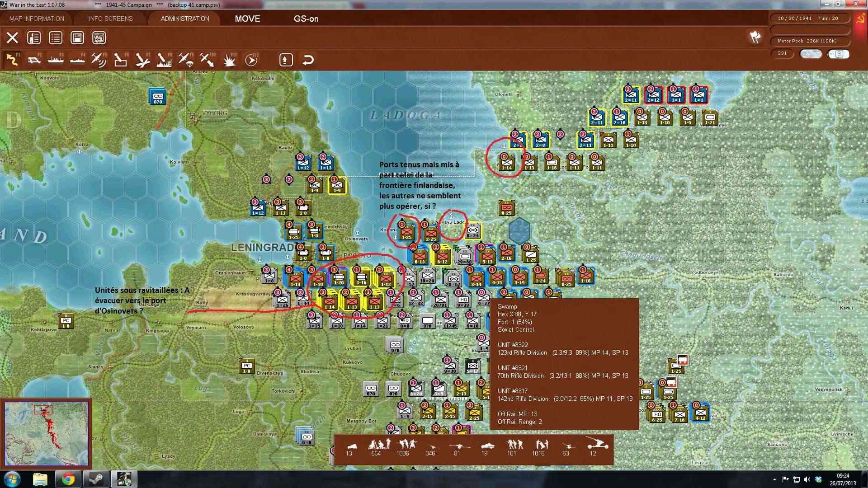Select the 3-19 Soviet unit counter
The image size is (868, 488).
click(x=519, y=277)
